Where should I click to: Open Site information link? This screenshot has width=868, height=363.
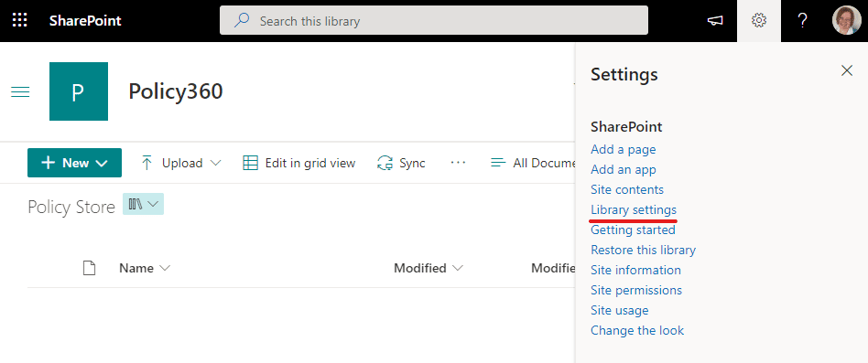636,270
